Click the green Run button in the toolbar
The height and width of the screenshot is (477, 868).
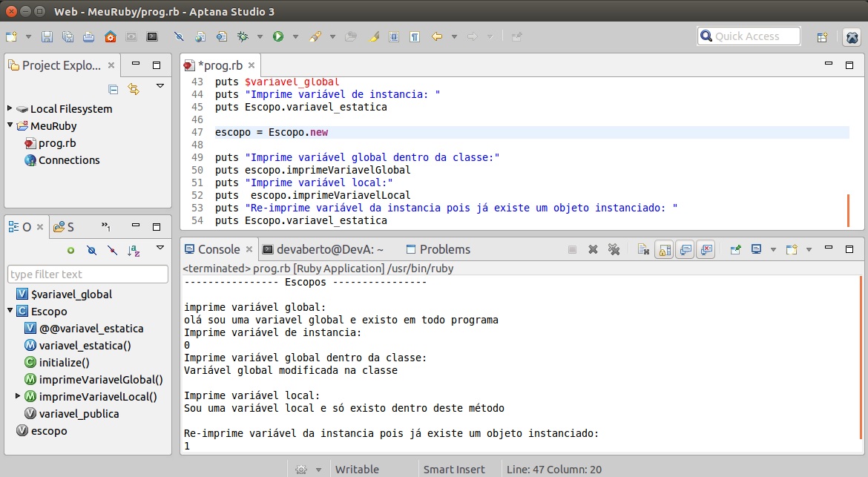pos(278,36)
